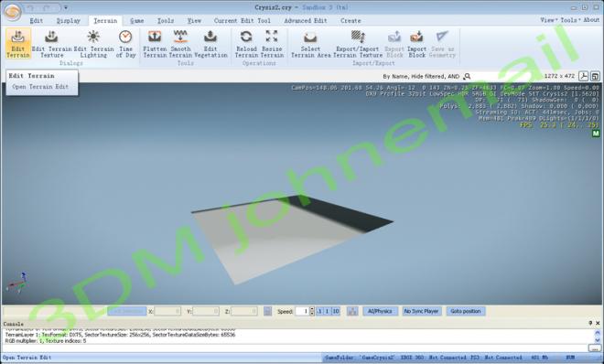Switch to the Advanced Edit tab
The width and height of the screenshot is (604, 364).
pyautogui.click(x=306, y=21)
